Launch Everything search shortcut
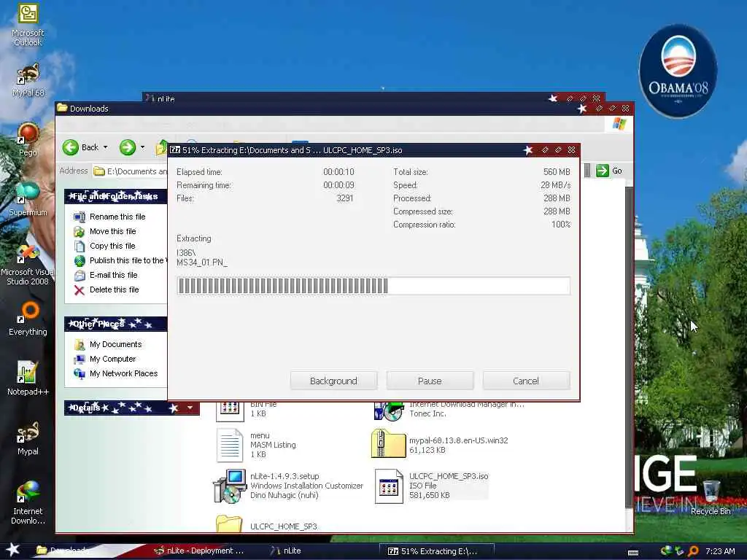 28,319
